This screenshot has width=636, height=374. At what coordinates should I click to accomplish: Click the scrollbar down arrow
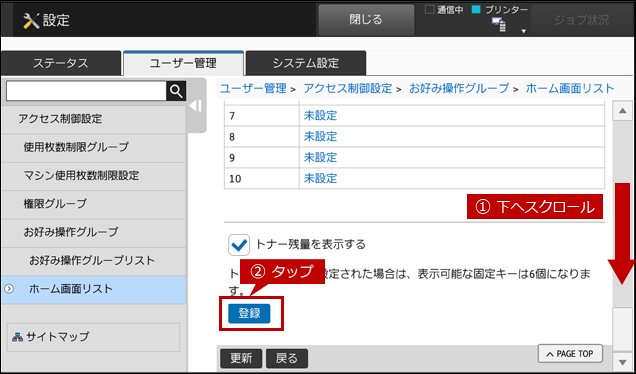[x=622, y=361]
